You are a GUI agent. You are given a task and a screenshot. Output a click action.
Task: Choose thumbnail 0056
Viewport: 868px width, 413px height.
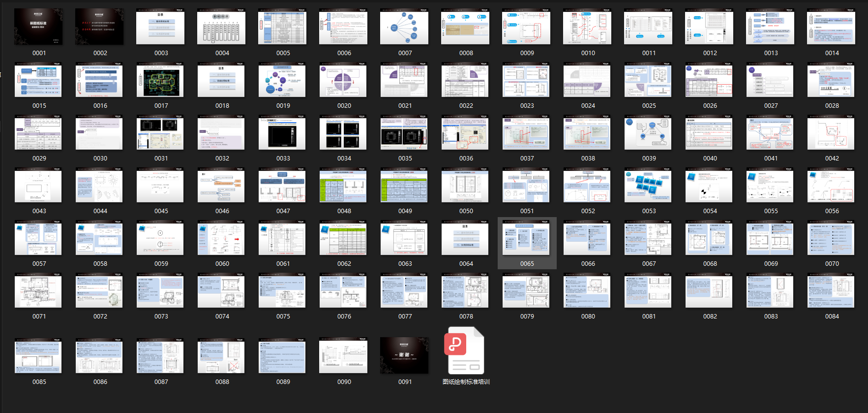pyautogui.click(x=831, y=185)
